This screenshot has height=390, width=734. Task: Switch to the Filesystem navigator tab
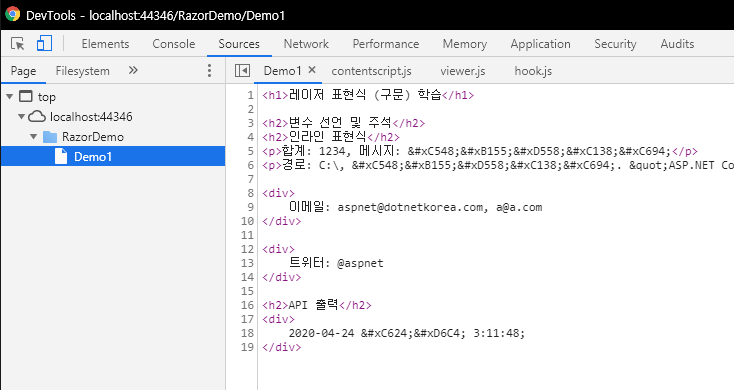pyautogui.click(x=82, y=71)
